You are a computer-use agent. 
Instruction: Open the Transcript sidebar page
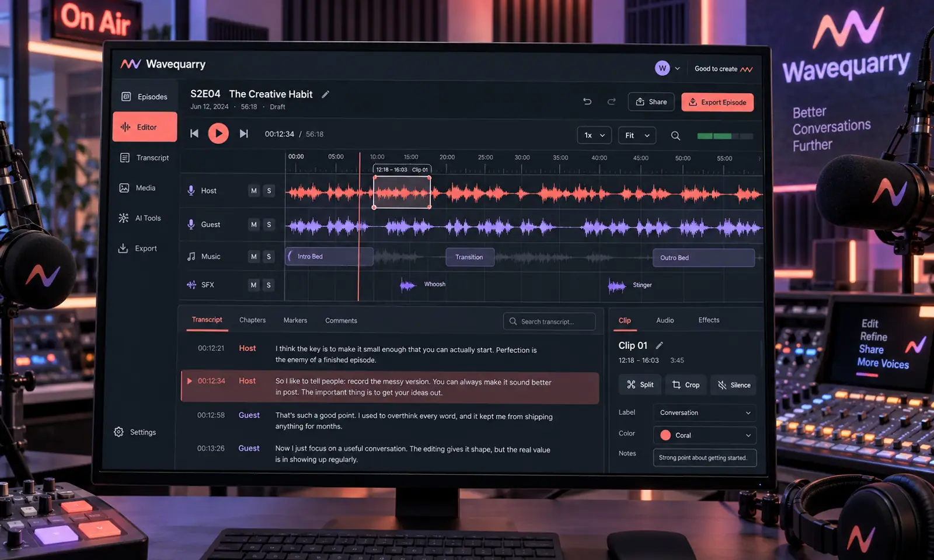click(144, 157)
